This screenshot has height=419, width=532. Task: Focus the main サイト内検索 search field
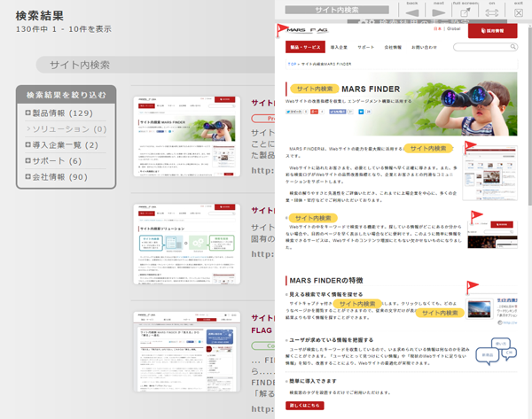pyautogui.click(x=155, y=65)
